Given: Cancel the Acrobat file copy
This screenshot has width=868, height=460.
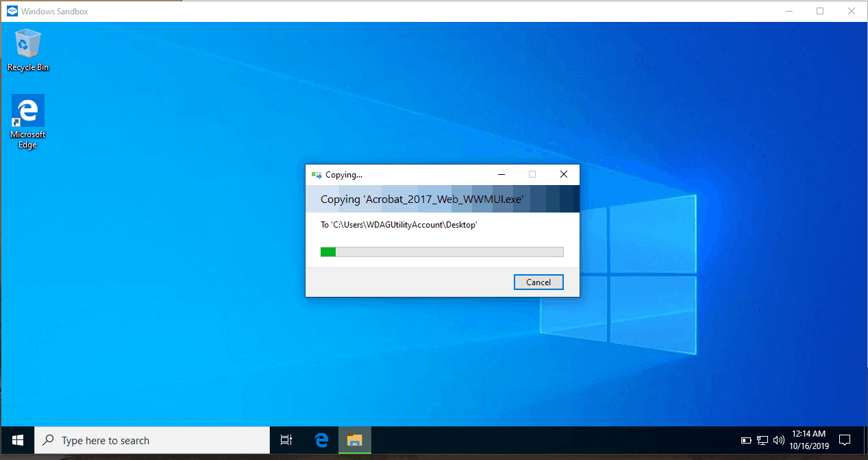Looking at the screenshot, I should [x=538, y=282].
